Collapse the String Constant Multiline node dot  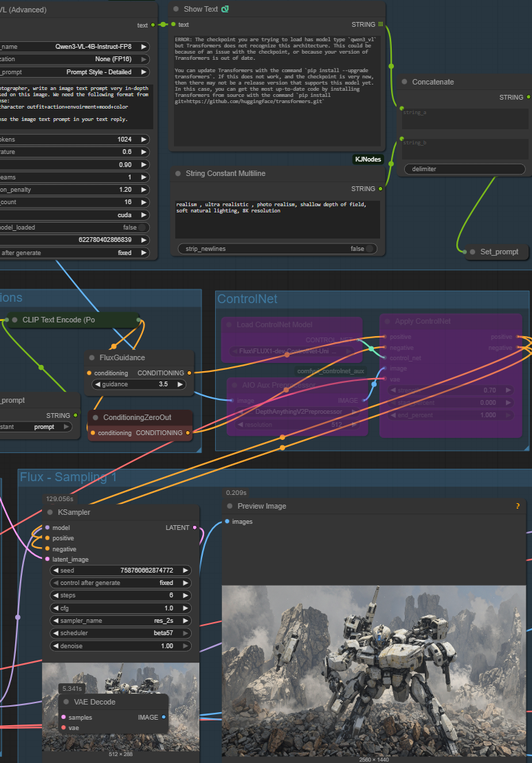point(178,173)
